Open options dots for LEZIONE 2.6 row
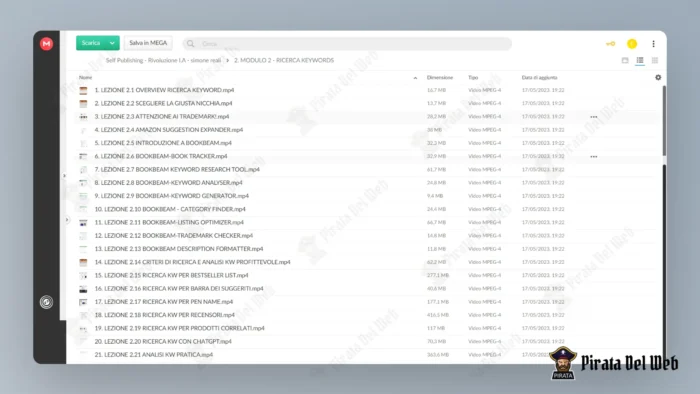This screenshot has height=394, width=700. (x=594, y=157)
